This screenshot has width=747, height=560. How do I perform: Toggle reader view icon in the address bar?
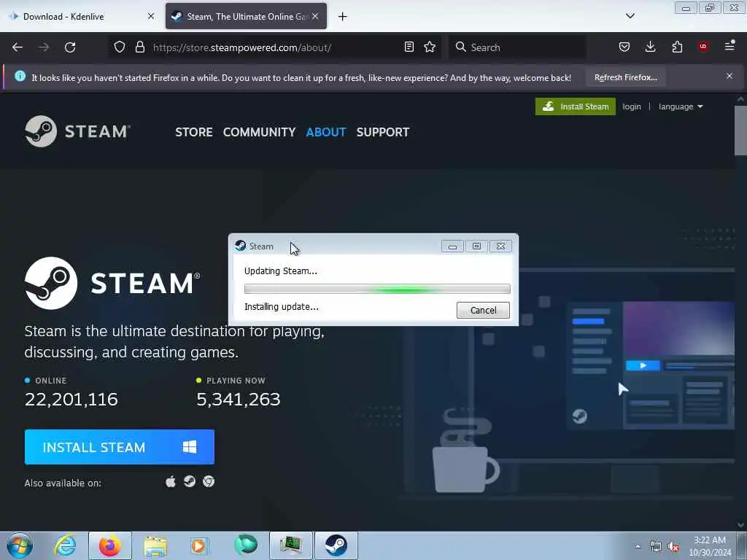click(x=409, y=47)
